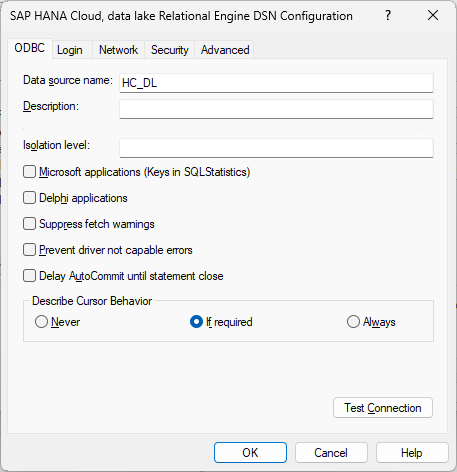The image size is (457, 472).
Task: Go to the Security tab
Action: [170, 50]
